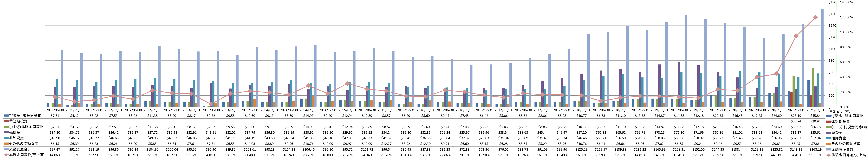Click the 2011/06/30 date column header
Viewport: 868px width, 158px height.
(x=55, y=110)
